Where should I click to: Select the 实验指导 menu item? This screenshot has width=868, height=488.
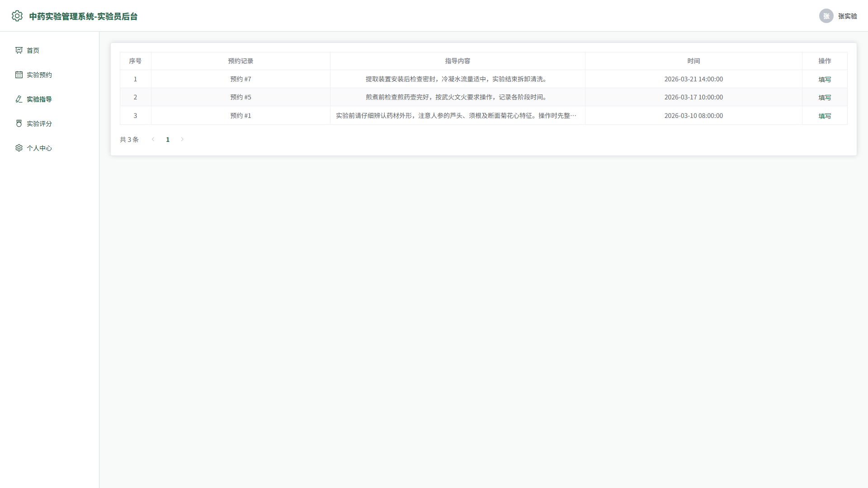pos(50,99)
